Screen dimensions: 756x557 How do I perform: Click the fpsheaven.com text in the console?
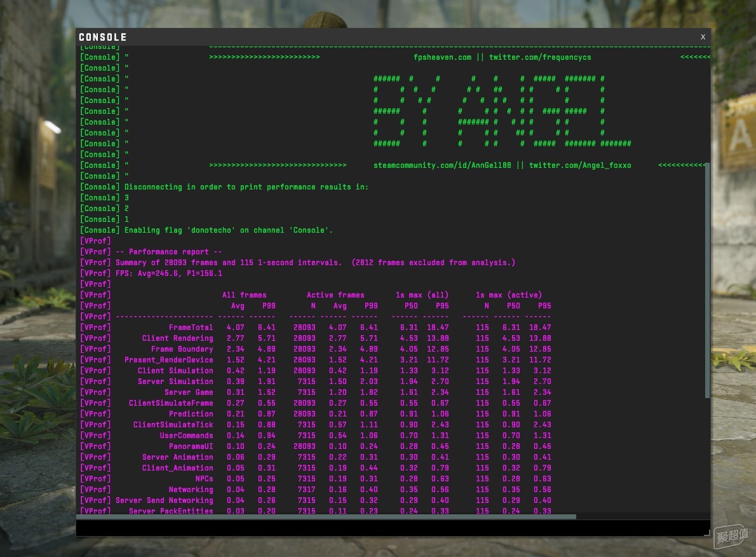[x=442, y=57]
